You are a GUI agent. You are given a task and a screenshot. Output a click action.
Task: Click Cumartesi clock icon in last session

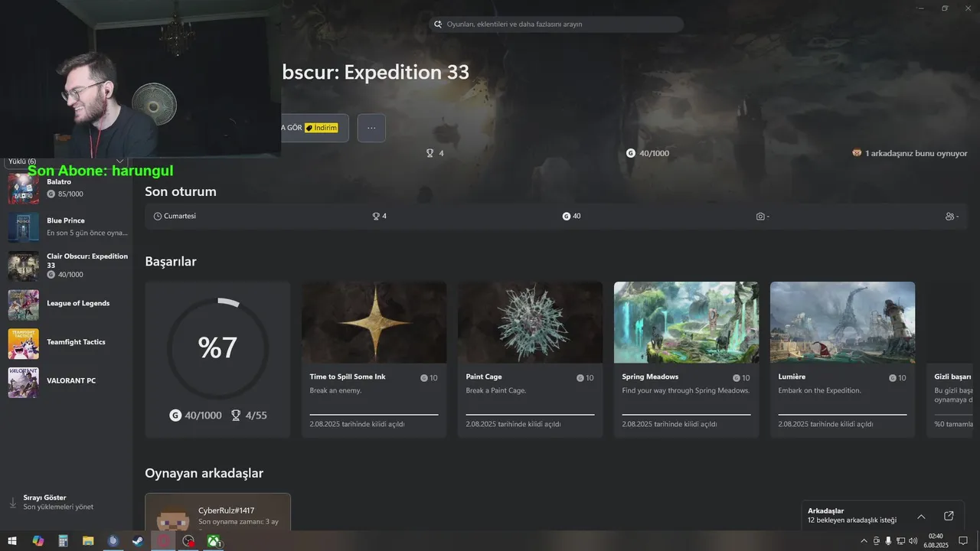click(158, 217)
